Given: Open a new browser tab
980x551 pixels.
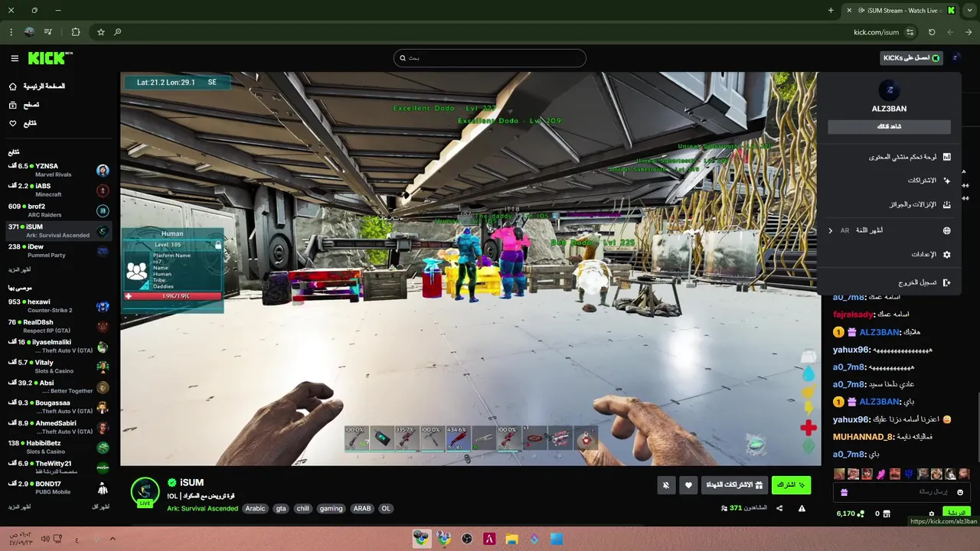Looking at the screenshot, I should tap(831, 11).
